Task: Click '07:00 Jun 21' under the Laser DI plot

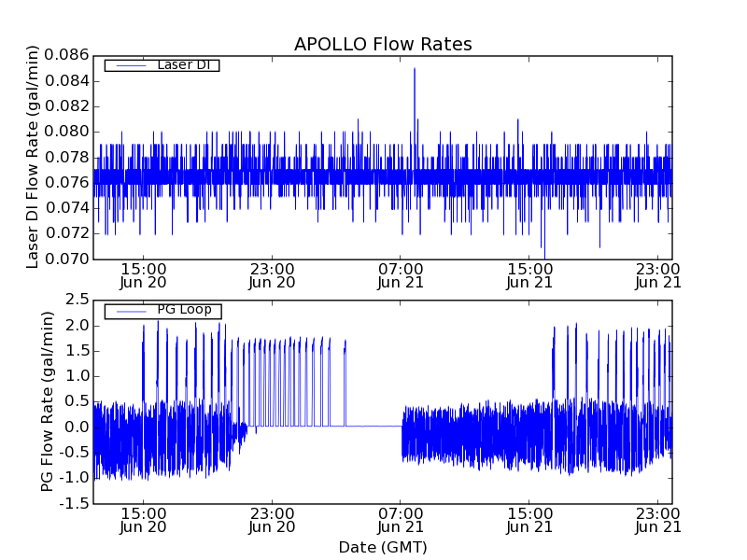Action: [401, 275]
